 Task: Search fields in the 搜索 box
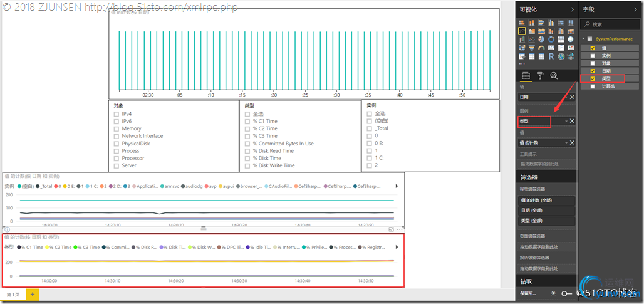(610, 24)
